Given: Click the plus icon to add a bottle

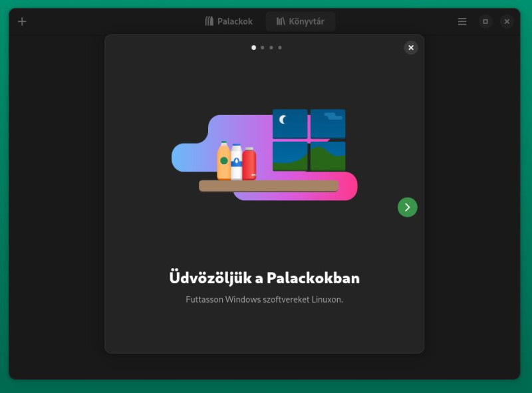Looking at the screenshot, I should (x=22, y=22).
